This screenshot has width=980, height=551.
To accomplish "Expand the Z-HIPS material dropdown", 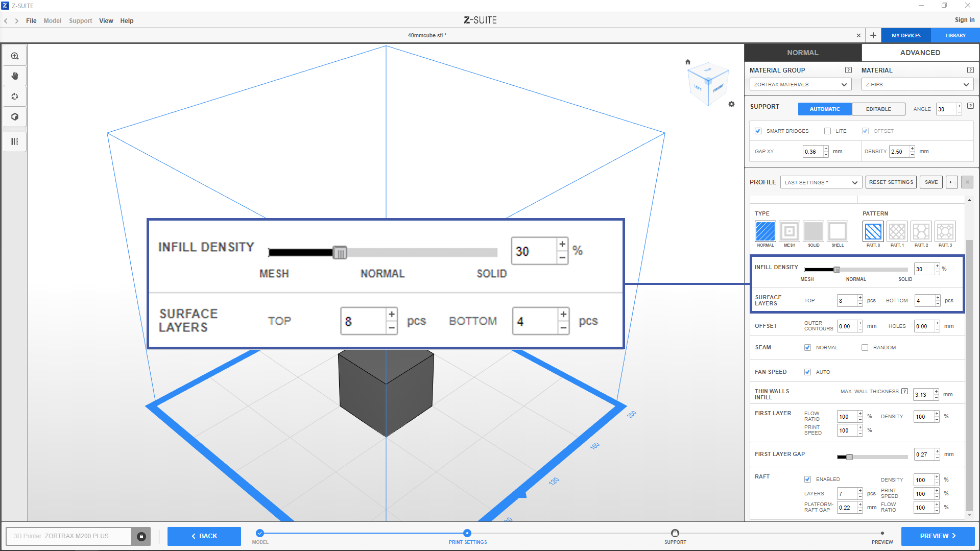I will (917, 85).
